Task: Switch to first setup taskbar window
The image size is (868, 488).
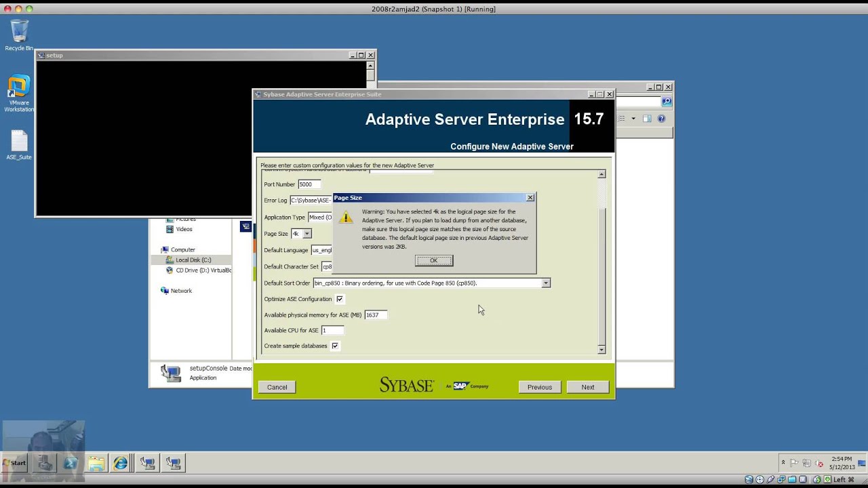Action: 148,463
